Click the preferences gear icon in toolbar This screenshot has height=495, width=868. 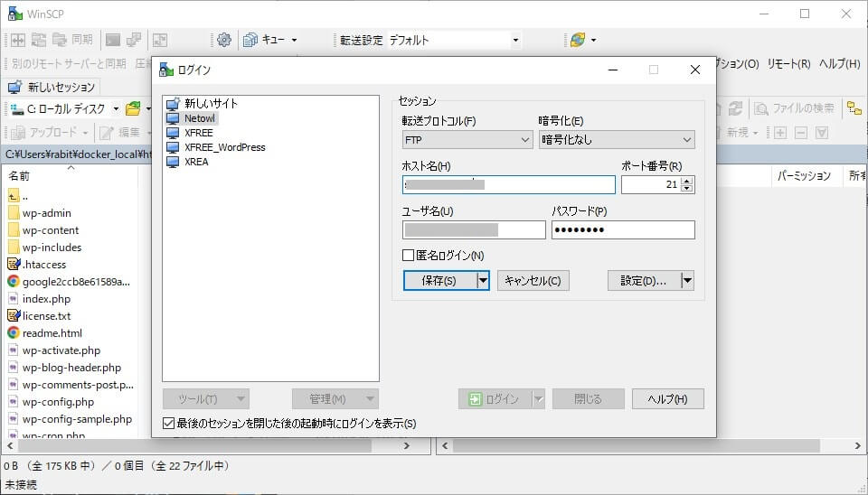click(x=224, y=40)
